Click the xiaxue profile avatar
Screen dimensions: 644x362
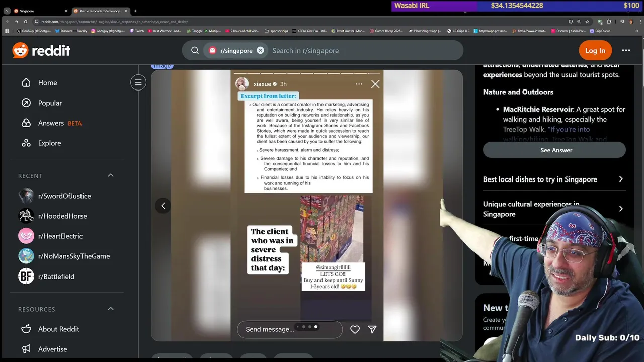(242, 84)
